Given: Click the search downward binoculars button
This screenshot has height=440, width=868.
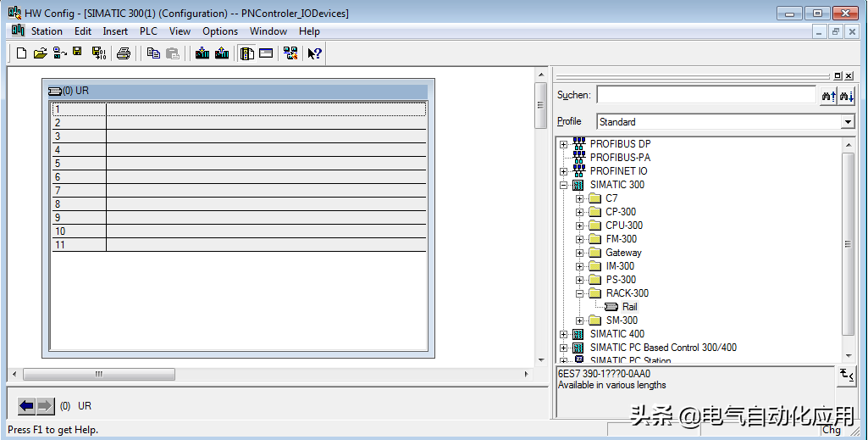Looking at the screenshot, I should [x=846, y=96].
